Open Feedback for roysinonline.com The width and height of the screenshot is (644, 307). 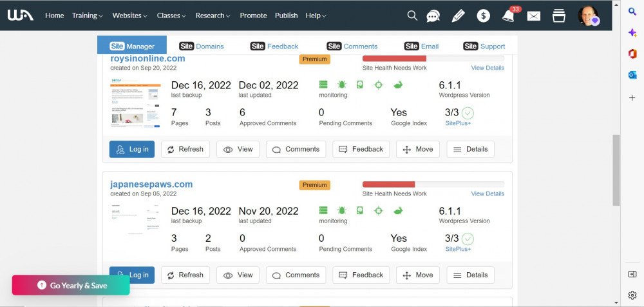coord(361,150)
